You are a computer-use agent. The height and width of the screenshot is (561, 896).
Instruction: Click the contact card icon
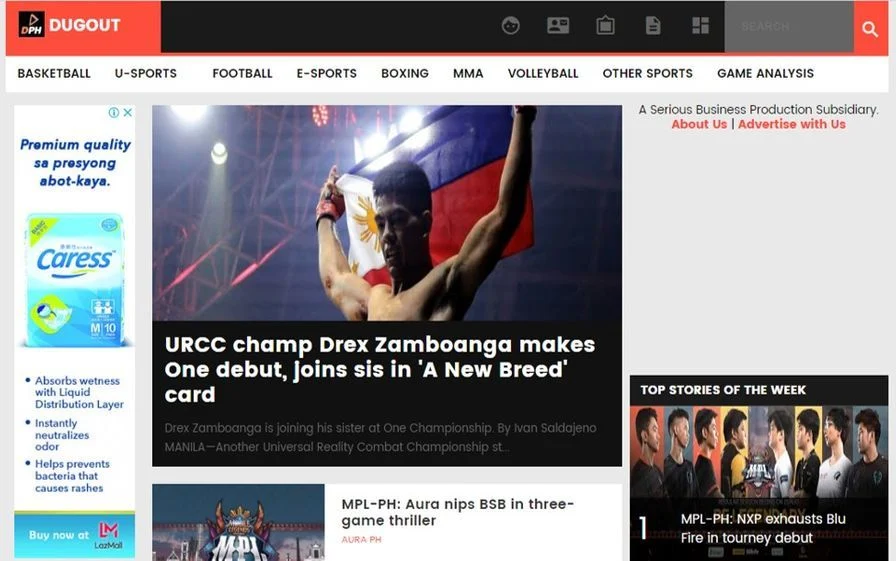(558, 26)
